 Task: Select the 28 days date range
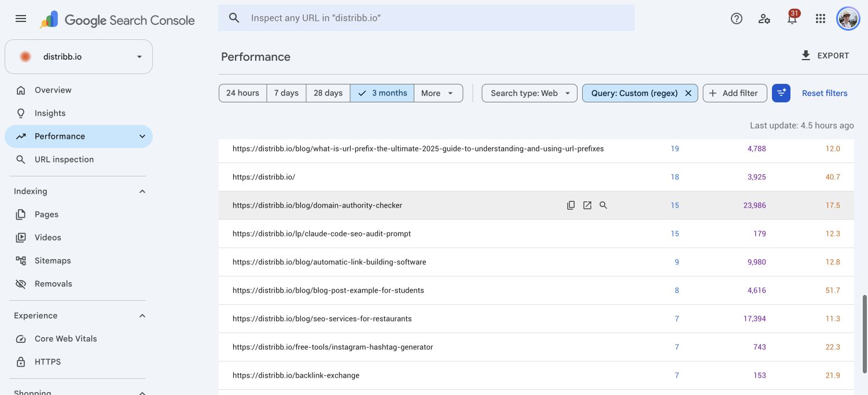pyautogui.click(x=328, y=93)
